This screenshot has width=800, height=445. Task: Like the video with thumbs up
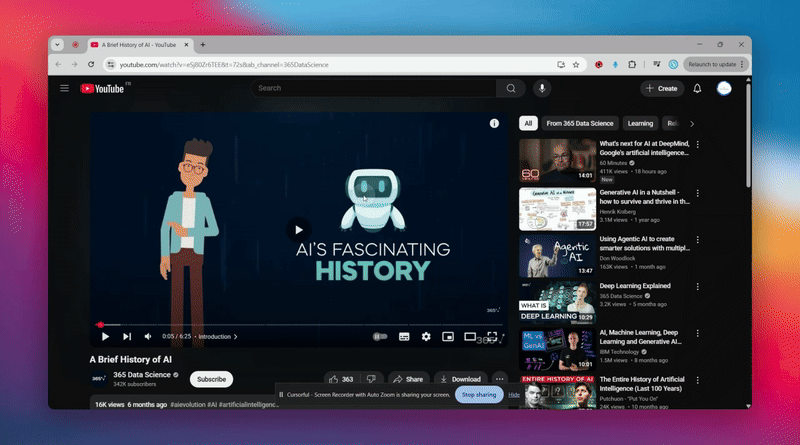coord(341,379)
